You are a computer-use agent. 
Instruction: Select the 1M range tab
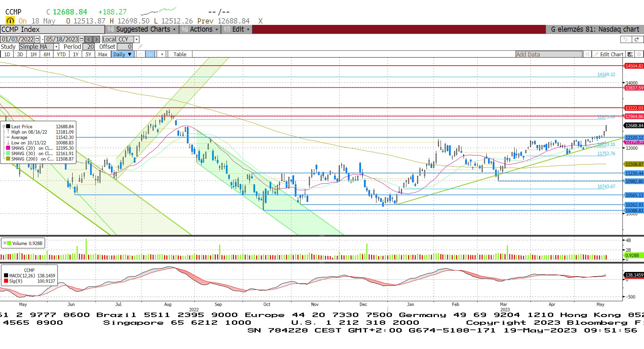[33, 54]
